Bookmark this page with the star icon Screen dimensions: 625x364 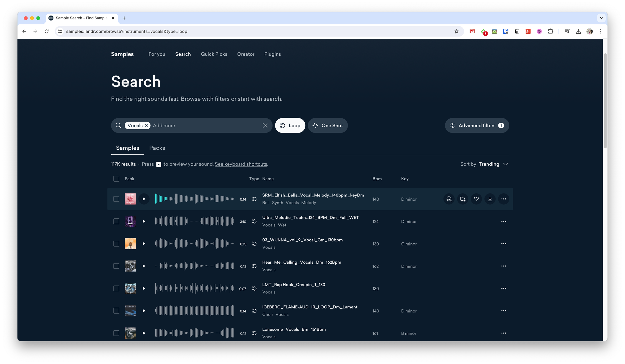point(457,31)
